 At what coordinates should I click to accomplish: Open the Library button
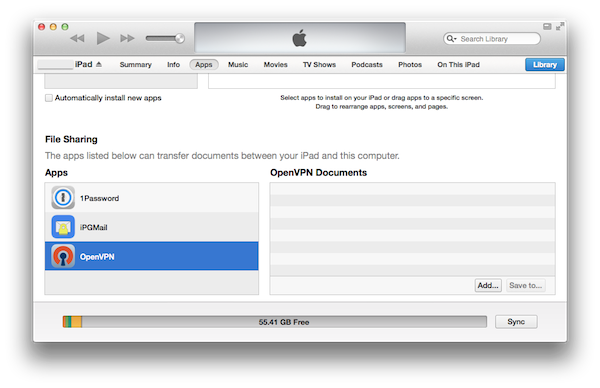(545, 65)
